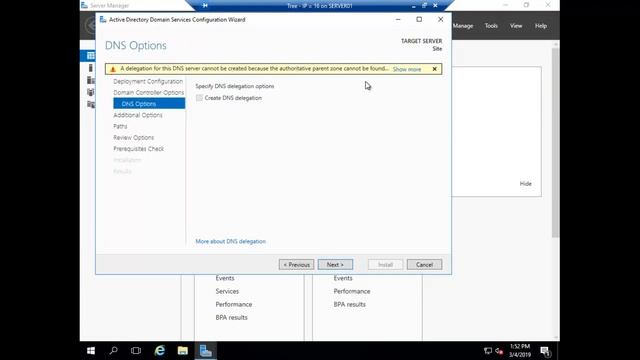Screen dimensions: 640x360
Task: Open the Help menu in Server Manager
Action: [541, 26]
